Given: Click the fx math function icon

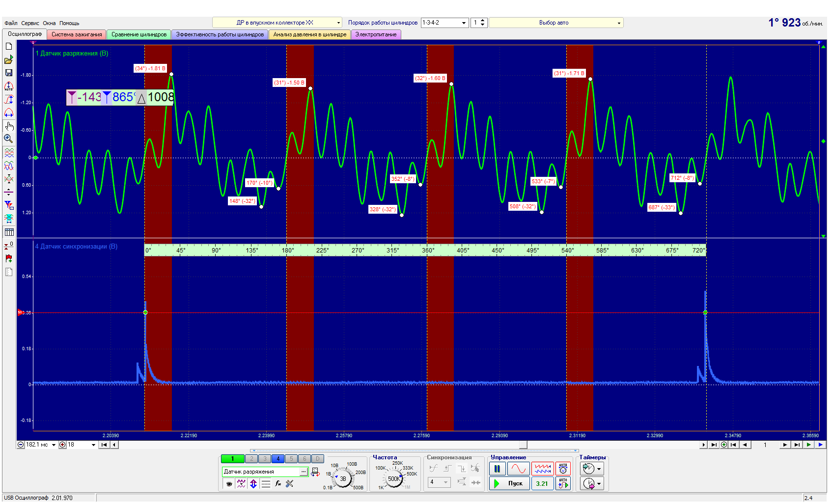Looking at the screenshot, I should pos(278,484).
